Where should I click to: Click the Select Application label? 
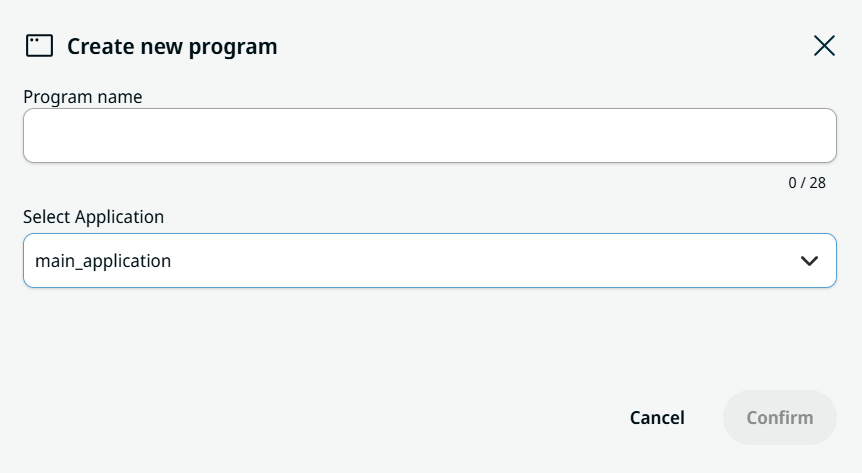pyautogui.click(x=93, y=217)
